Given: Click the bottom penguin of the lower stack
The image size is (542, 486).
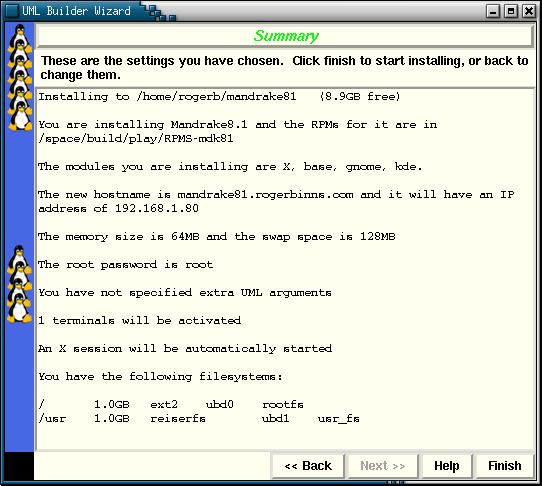Looking at the screenshot, I should point(20,308).
